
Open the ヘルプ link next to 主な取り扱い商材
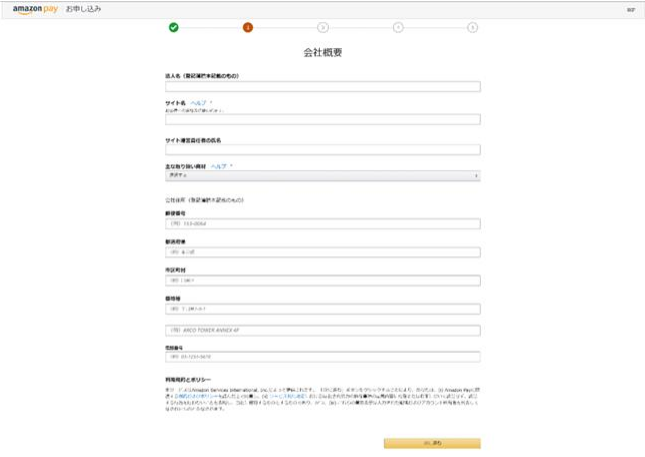218,166
